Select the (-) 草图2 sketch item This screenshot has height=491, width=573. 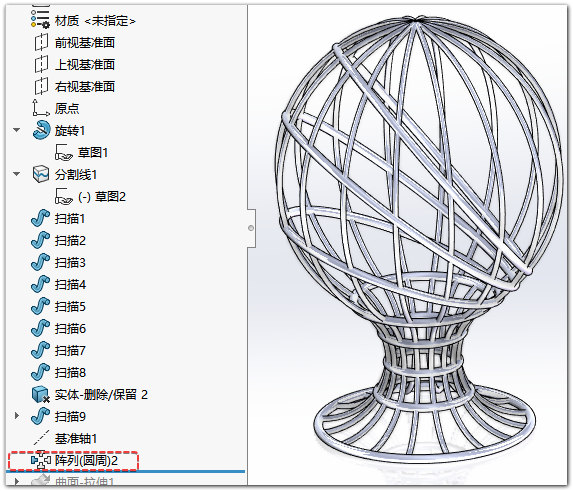point(102,197)
